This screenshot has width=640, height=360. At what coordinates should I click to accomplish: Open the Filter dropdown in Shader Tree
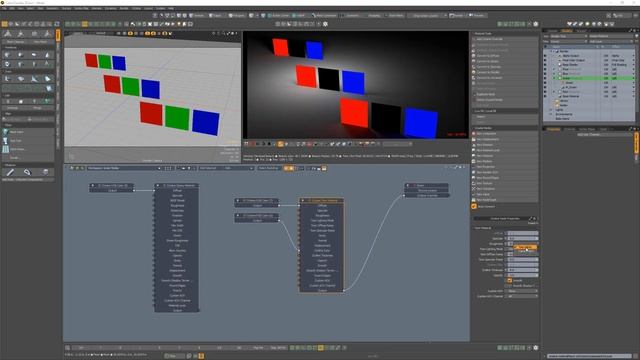[569, 41]
